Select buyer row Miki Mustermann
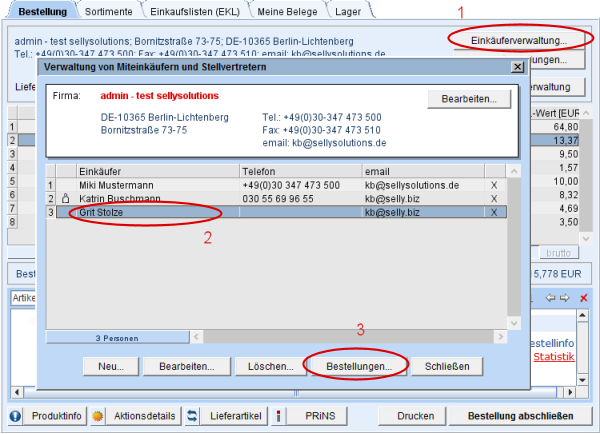This screenshot has height=434, width=600. pos(276,185)
